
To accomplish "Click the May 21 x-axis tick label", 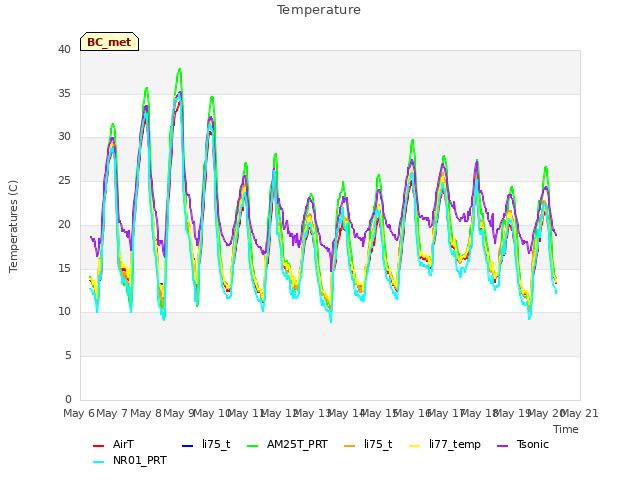I will tap(580, 413).
